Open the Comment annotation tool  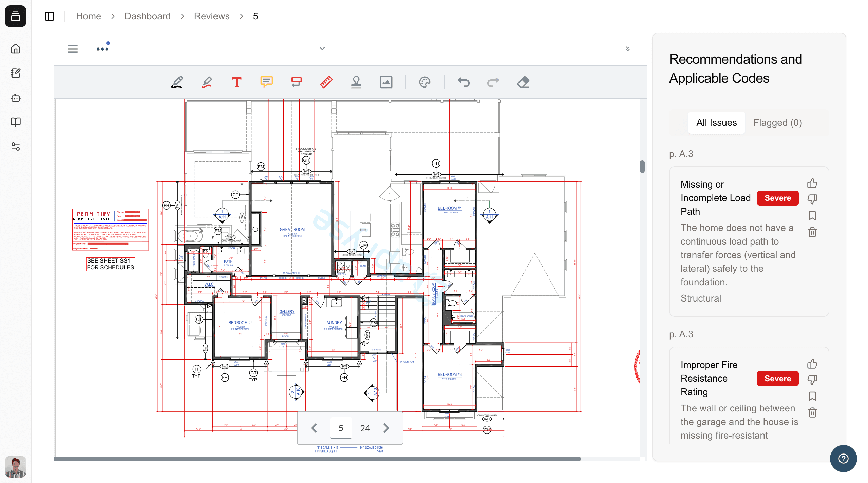tap(266, 82)
